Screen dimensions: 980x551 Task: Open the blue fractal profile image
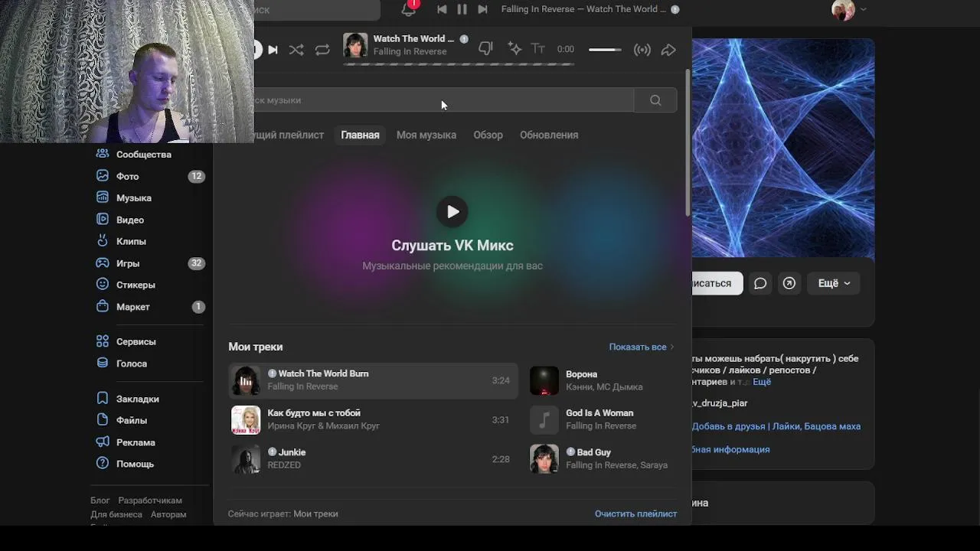[783, 148]
